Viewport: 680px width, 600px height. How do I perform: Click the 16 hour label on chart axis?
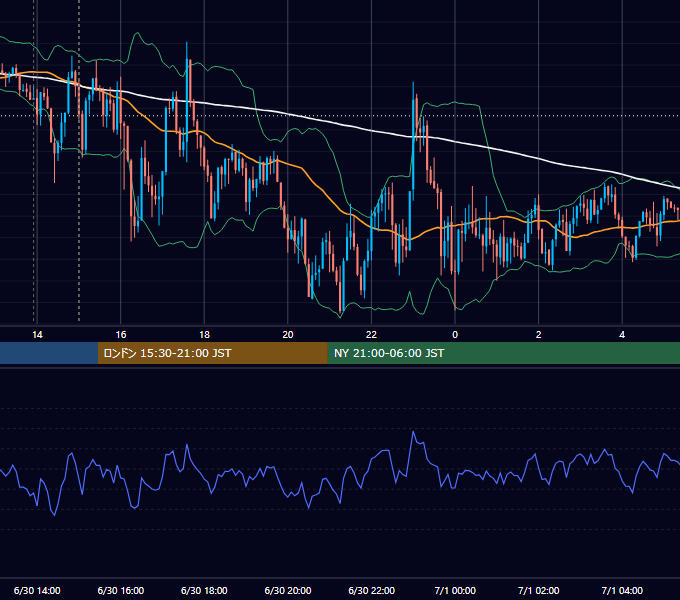tap(121, 334)
